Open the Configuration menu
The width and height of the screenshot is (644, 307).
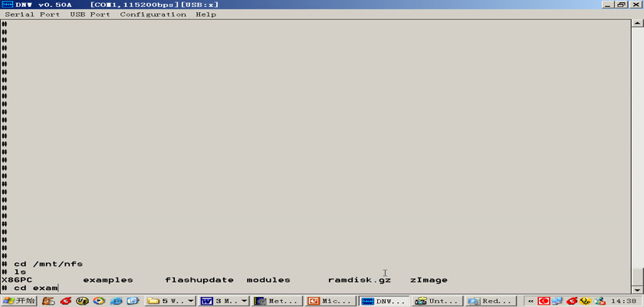(x=153, y=15)
